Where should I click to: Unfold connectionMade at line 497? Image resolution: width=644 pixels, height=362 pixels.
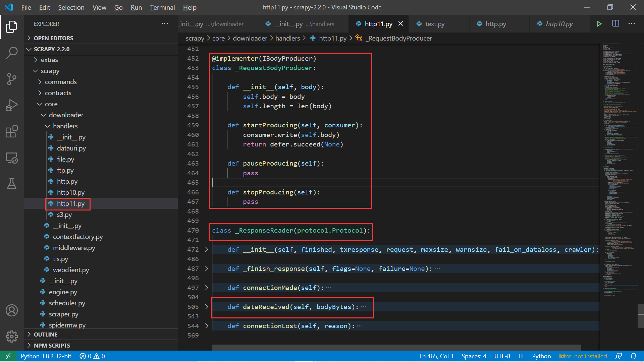[207, 288]
